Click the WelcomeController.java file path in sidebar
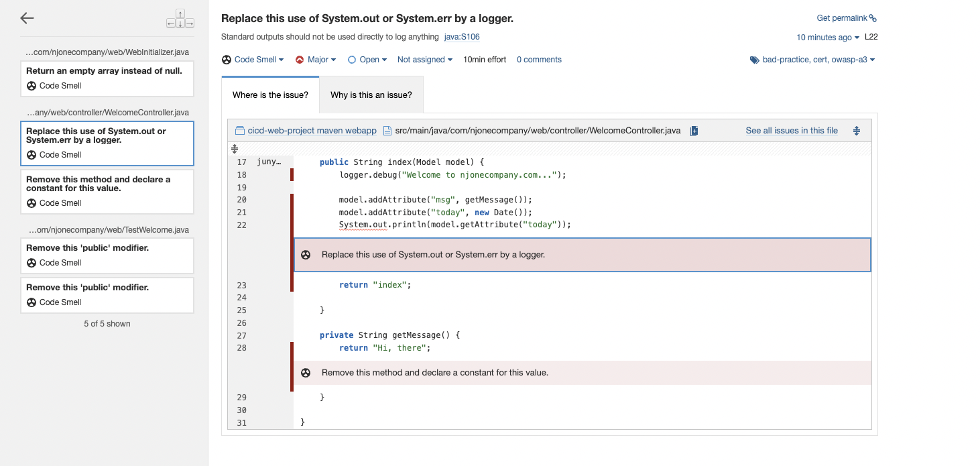Viewport: 980px width, 466px height. click(x=107, y=112)
